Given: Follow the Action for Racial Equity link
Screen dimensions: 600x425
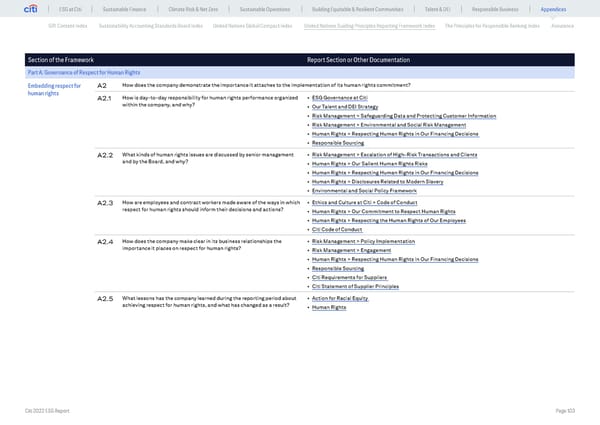Looking at the screenshot, I should tap(346, 299).
